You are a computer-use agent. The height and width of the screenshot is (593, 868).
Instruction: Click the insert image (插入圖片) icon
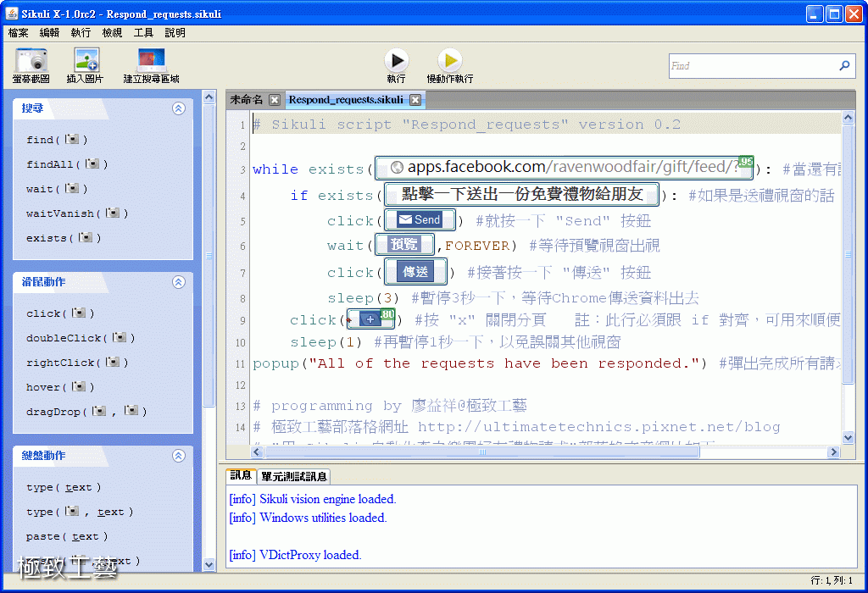point(86,60)
